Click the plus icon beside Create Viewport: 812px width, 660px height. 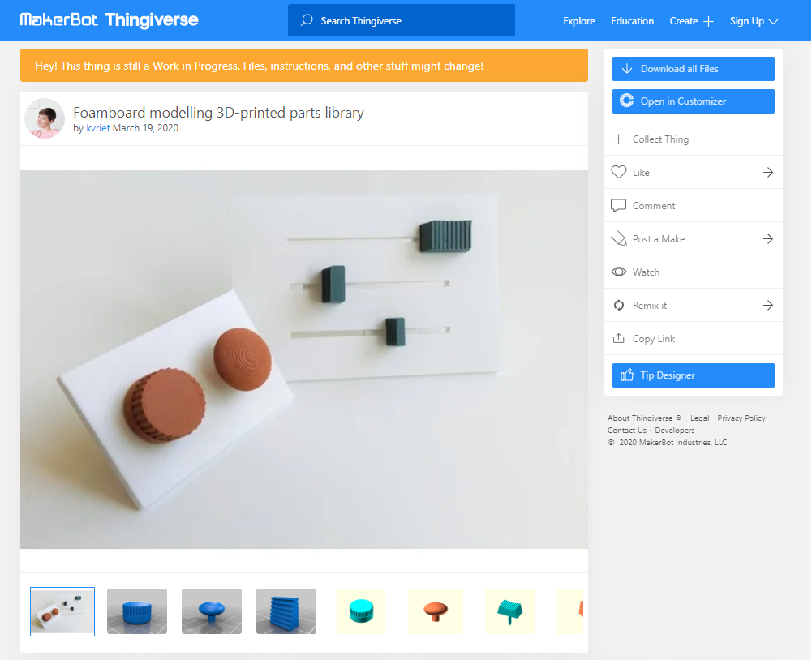click(709, 21)
